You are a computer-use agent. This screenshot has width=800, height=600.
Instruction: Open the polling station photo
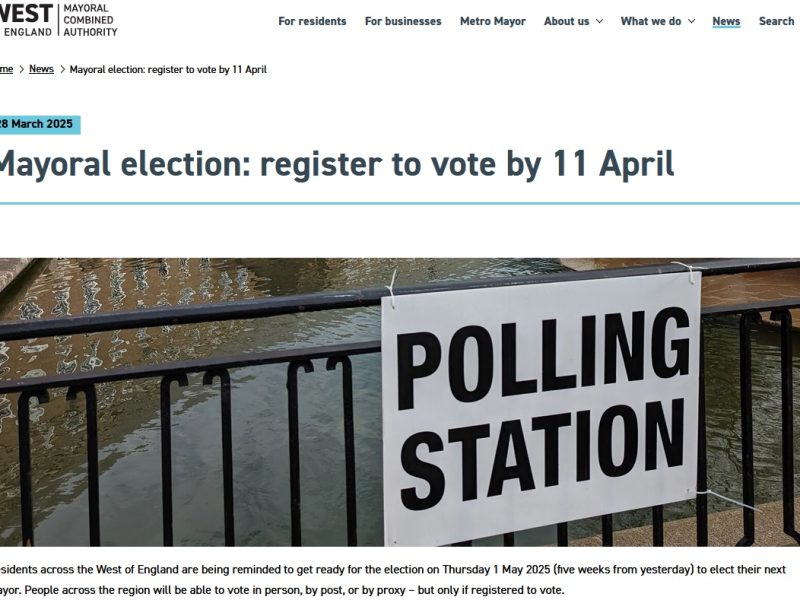click(400, 402)
